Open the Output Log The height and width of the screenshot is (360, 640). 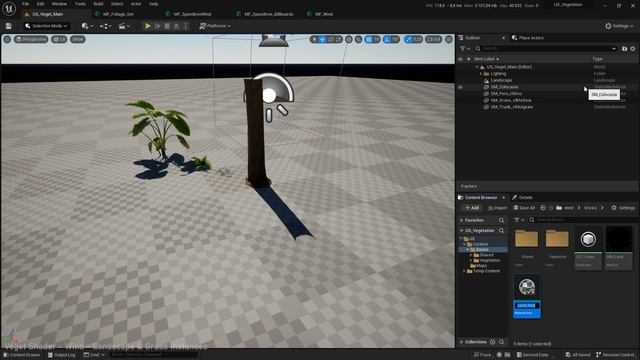[x=61, y=355]
